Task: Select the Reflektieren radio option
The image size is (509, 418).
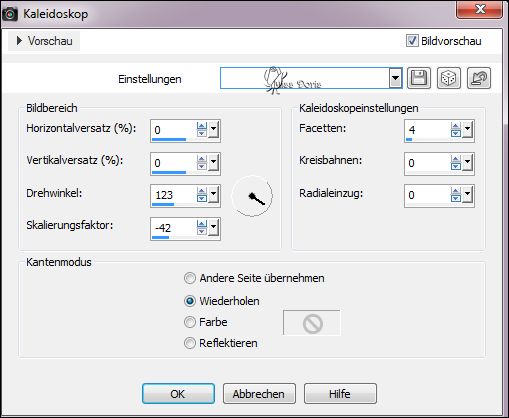Action: point(190,343)
